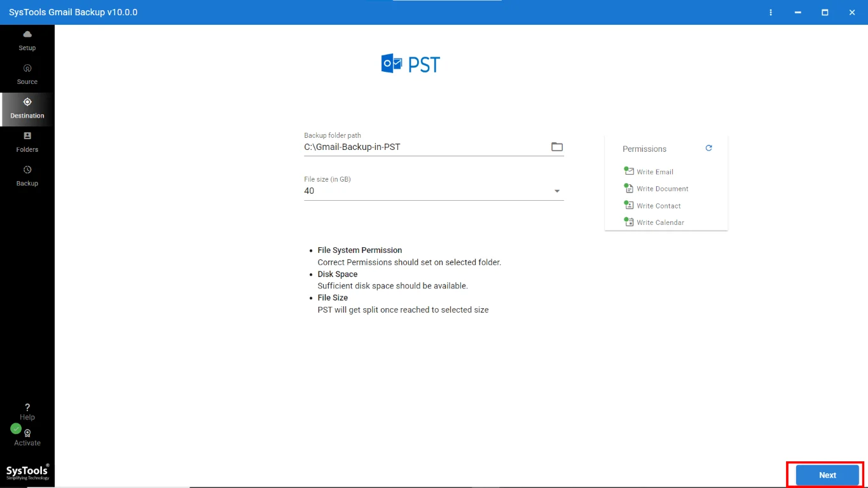Click the bold File Size bullet heading
Image resolution: width=868 pixels, height=488 pixels.
coord(333,297)
